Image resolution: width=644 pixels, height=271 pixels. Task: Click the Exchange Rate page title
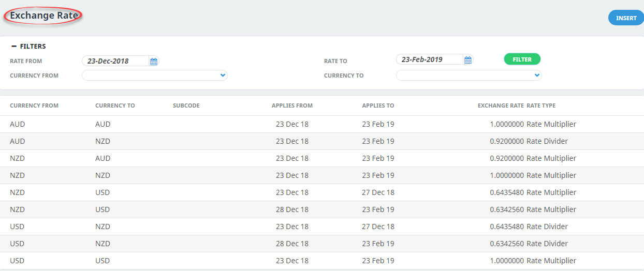click(x=44, y=16)
